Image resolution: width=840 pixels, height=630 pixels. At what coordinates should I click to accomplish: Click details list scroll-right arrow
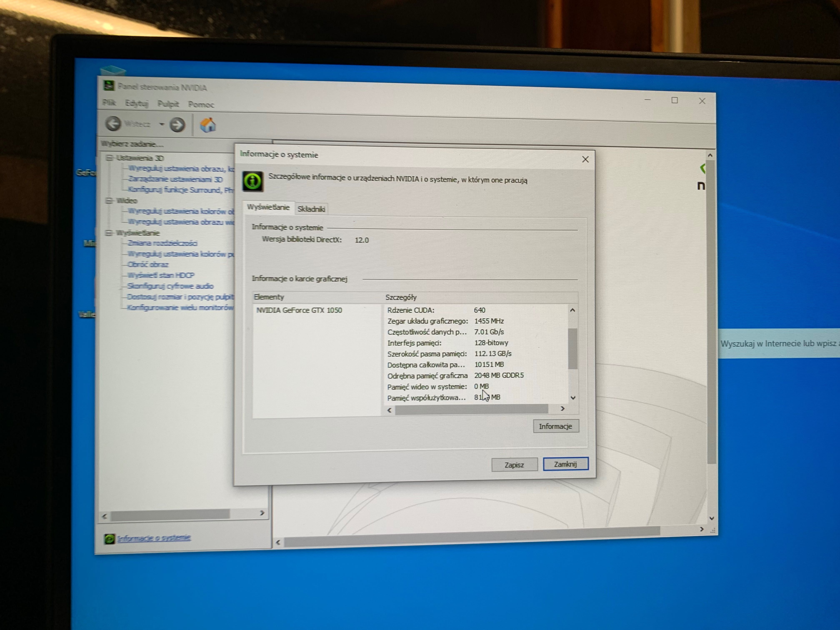(x=562, y=409)
